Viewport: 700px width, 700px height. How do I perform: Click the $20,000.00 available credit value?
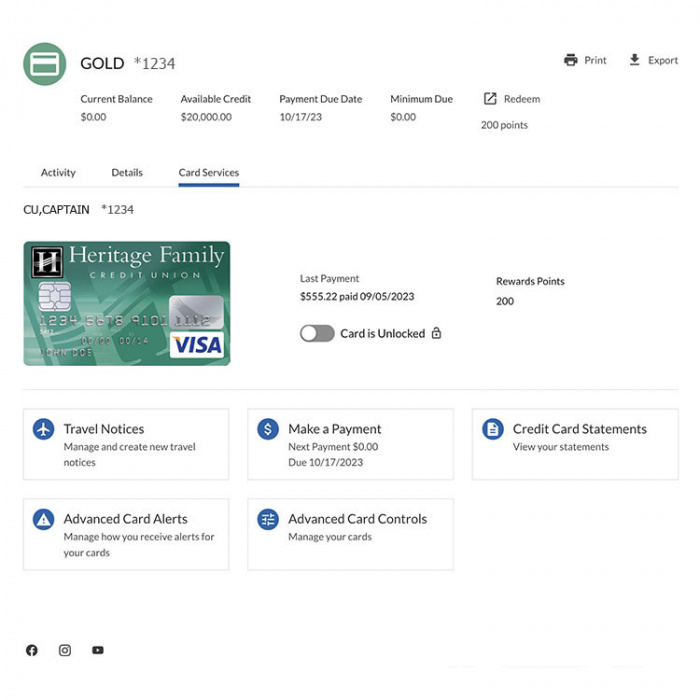pos(206,117)
